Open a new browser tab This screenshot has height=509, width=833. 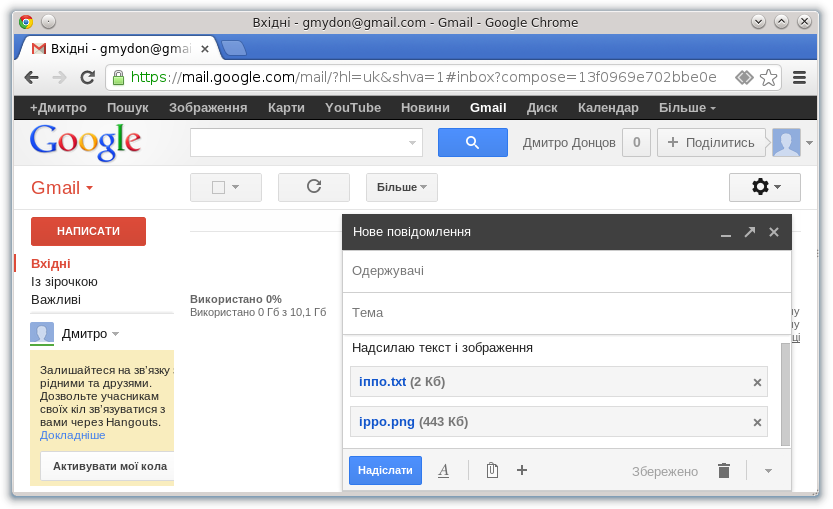[234, 48]
